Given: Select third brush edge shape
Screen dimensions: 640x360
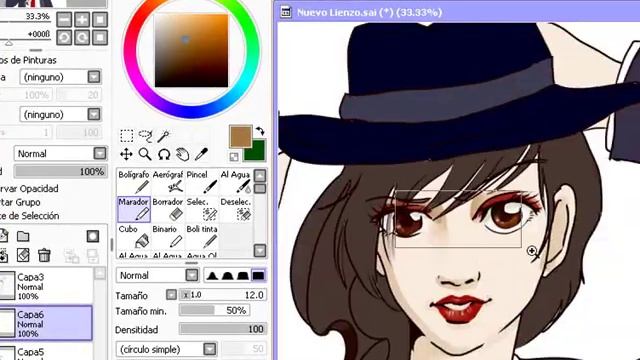Looking at the screenshot, I should (x=243, y=276).
